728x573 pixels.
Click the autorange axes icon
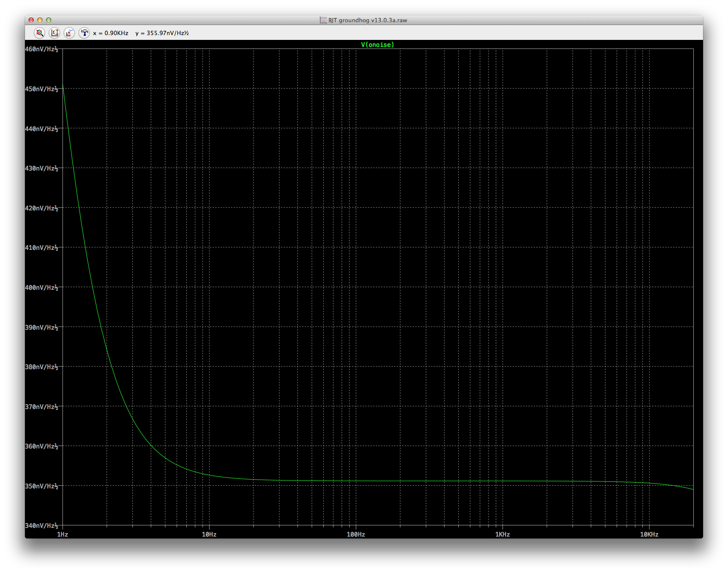tap(54, 33)
